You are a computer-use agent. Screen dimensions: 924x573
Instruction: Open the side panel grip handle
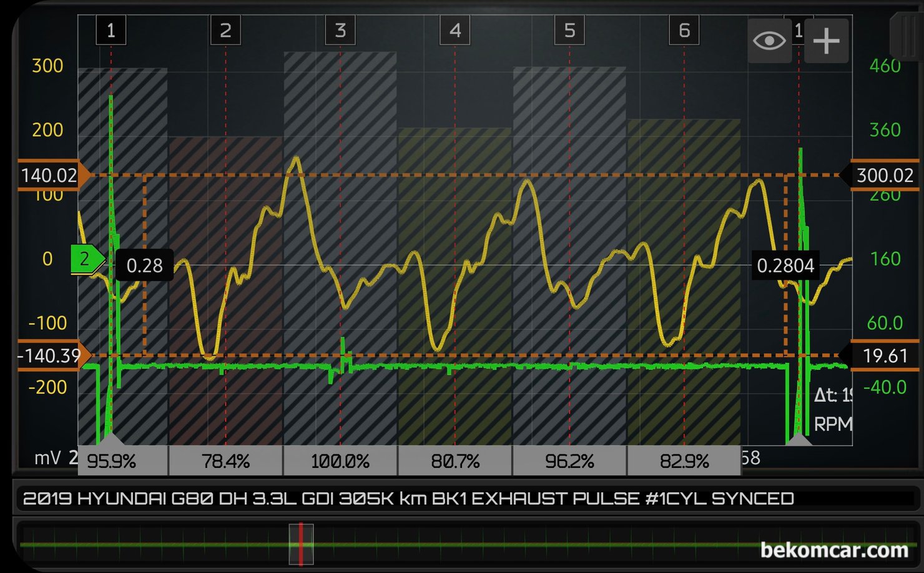click(x=907, y=36)
